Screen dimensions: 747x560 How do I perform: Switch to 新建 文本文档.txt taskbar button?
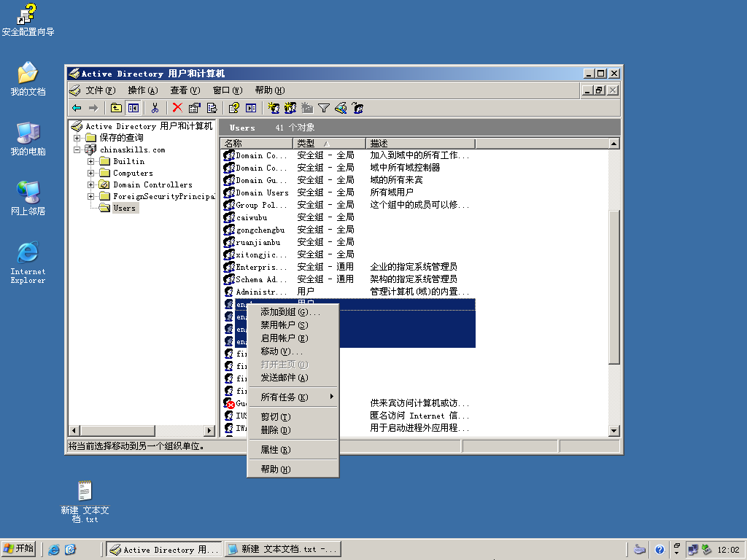click(282, 550)
